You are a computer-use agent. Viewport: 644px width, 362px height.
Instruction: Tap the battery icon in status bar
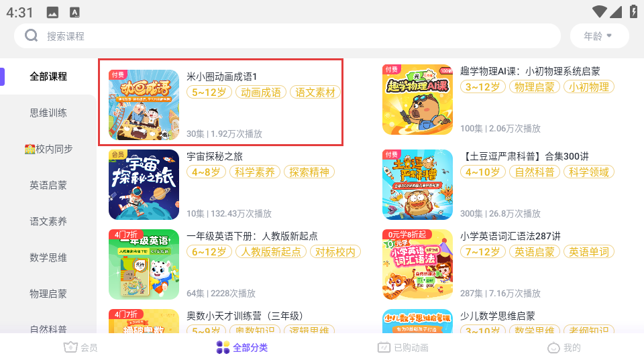coord(634,11)
